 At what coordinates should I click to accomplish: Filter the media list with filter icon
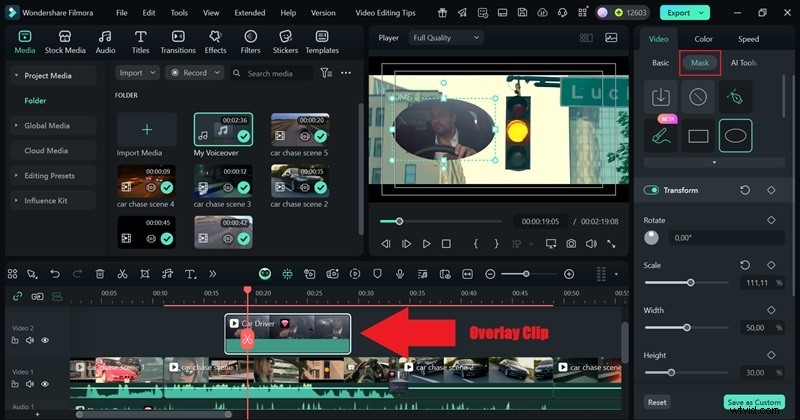[x=326, y=73]
